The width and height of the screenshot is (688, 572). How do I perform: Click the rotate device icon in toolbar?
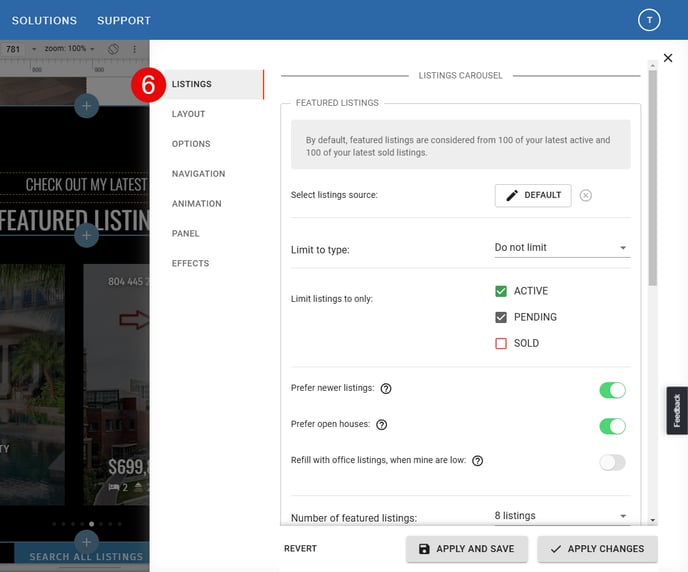pos(113,49)
